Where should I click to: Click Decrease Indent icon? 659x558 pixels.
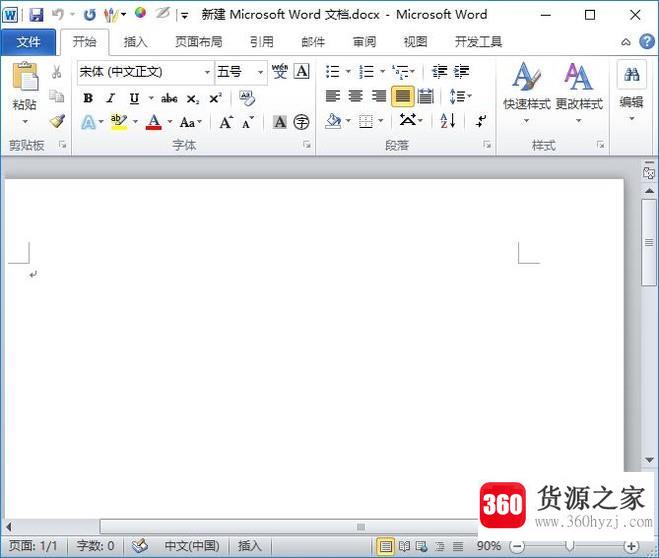point(439,72)
